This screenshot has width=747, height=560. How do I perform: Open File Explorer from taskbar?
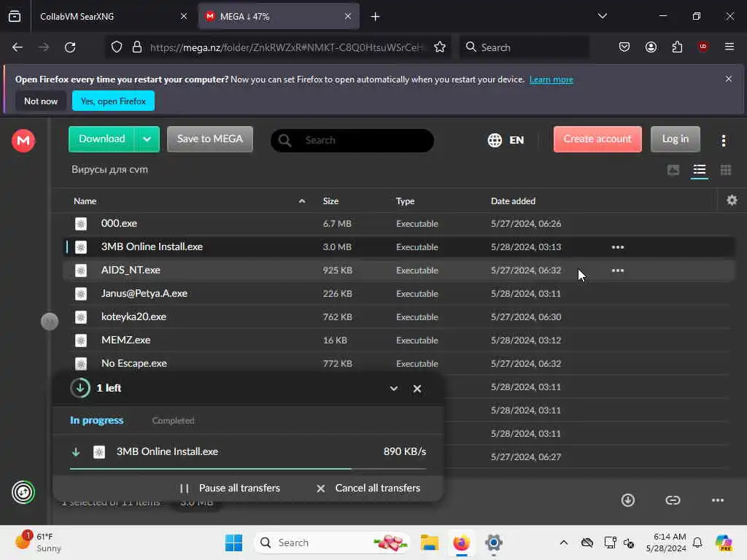click(x=429, y=542)
